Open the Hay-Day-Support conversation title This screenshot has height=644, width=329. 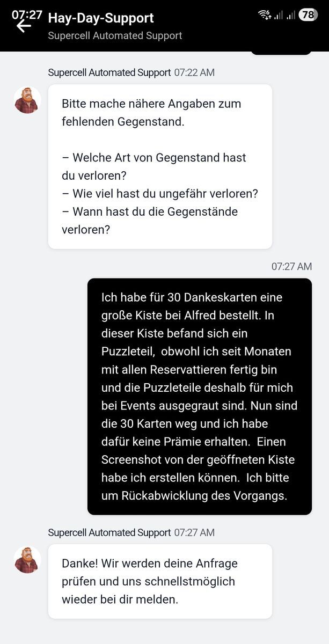click(x=101, y=18)
